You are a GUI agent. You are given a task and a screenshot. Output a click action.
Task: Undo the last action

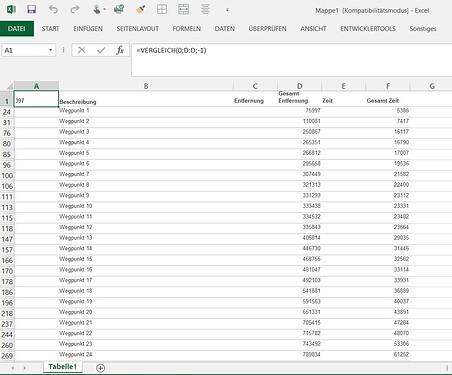[53, 9]
